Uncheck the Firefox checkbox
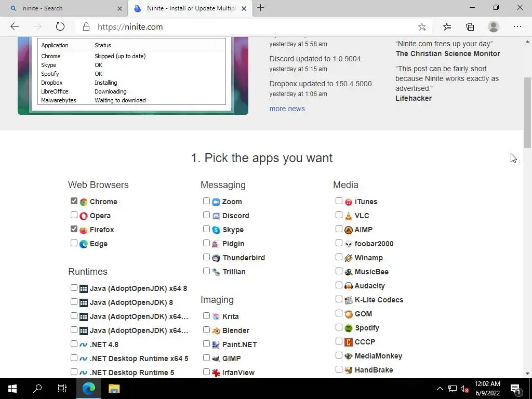Image resolution: width=532 pixels, height=399 pixels. click(74, 229)
